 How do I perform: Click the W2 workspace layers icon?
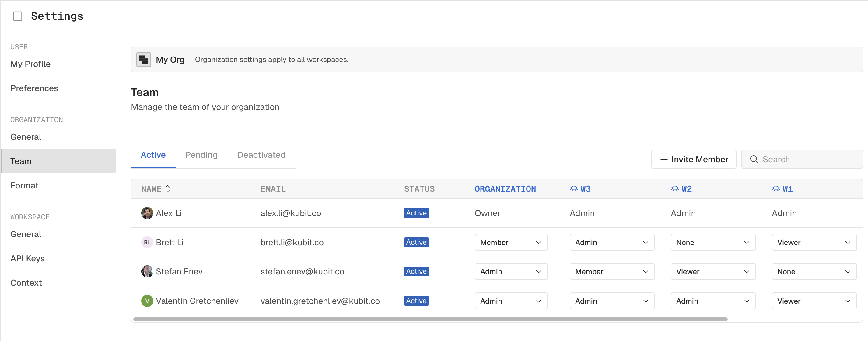point(674,189)
